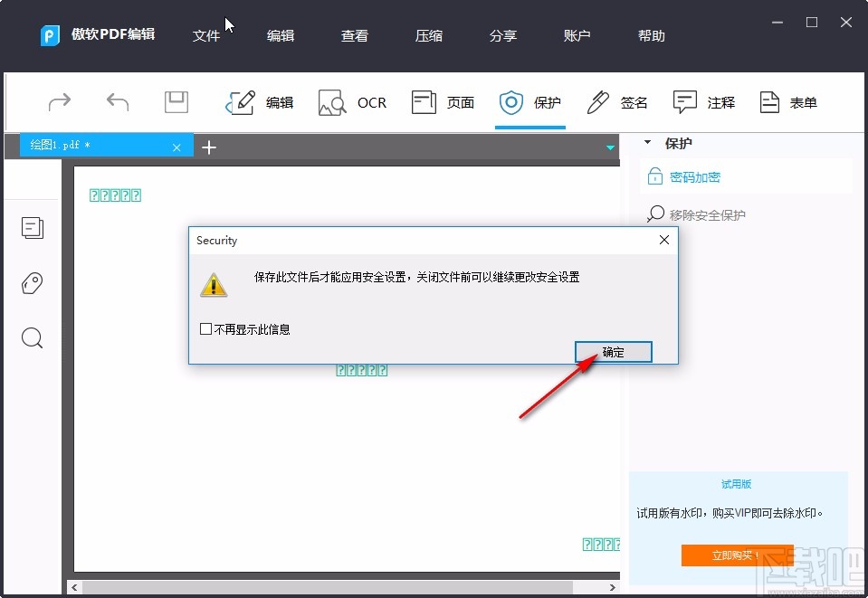Click 确定 in the Security dialog

tap(613, 352)
